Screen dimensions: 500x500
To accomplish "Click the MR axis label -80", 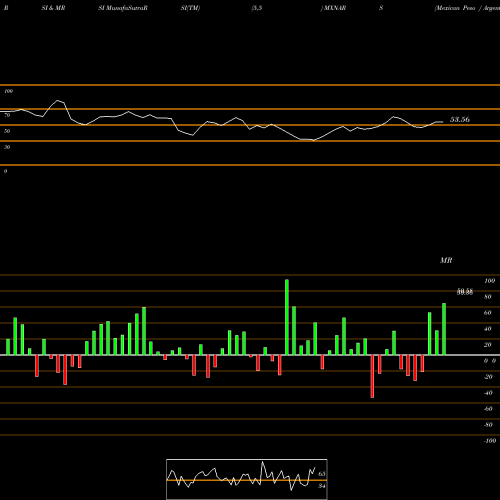I will (488, 425).
